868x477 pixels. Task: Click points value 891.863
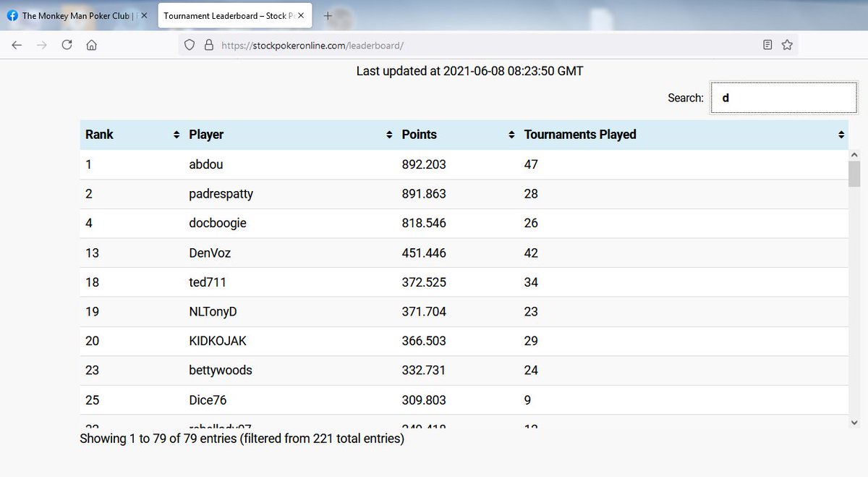pyautogui.click(x=424, y=194)
